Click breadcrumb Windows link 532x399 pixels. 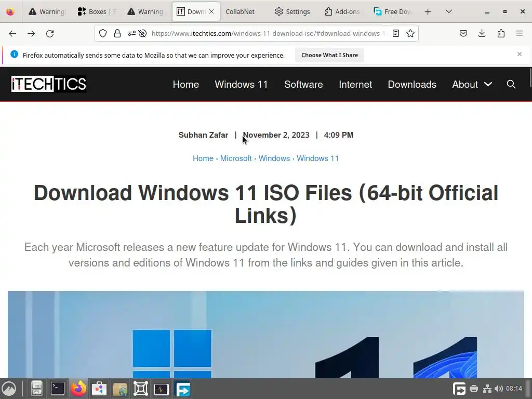tap(274, 158)
